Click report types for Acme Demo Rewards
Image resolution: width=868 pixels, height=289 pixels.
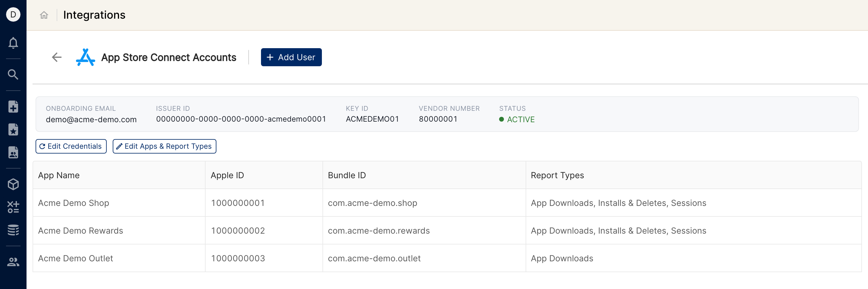[618, 231]
